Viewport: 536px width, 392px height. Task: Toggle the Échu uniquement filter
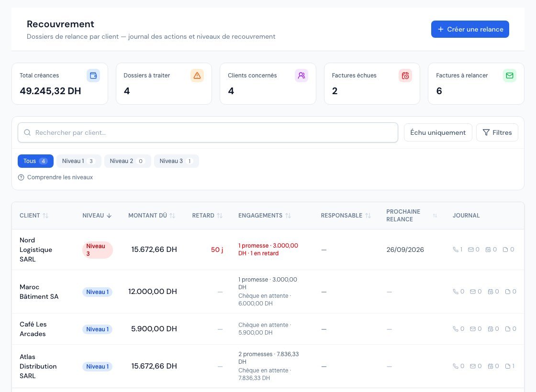pos(438,132)
